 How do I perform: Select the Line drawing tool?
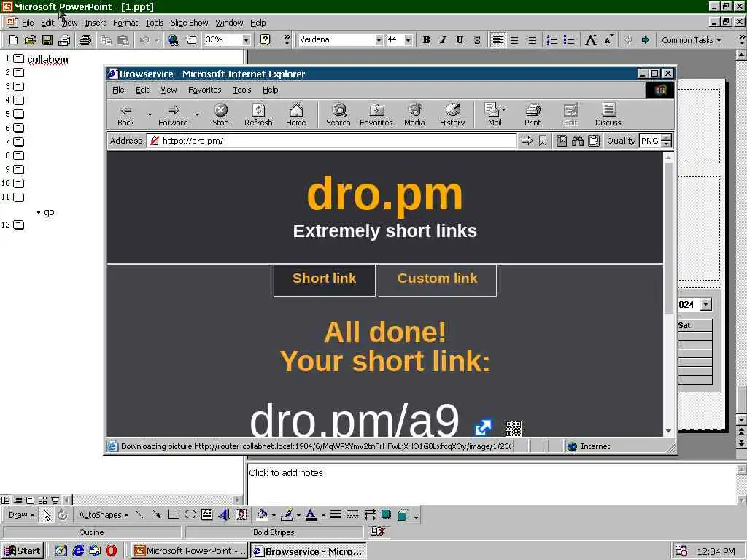click(x=139, y=515)
